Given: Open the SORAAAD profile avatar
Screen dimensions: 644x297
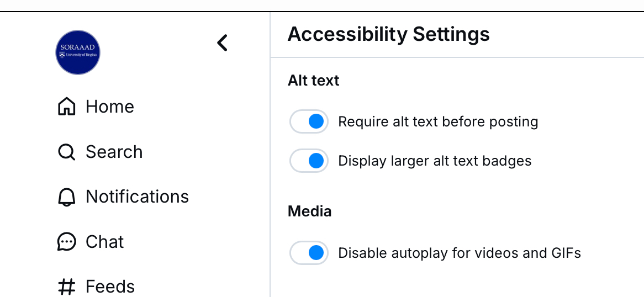Looking at the screenshot, I should click(78, 52).
